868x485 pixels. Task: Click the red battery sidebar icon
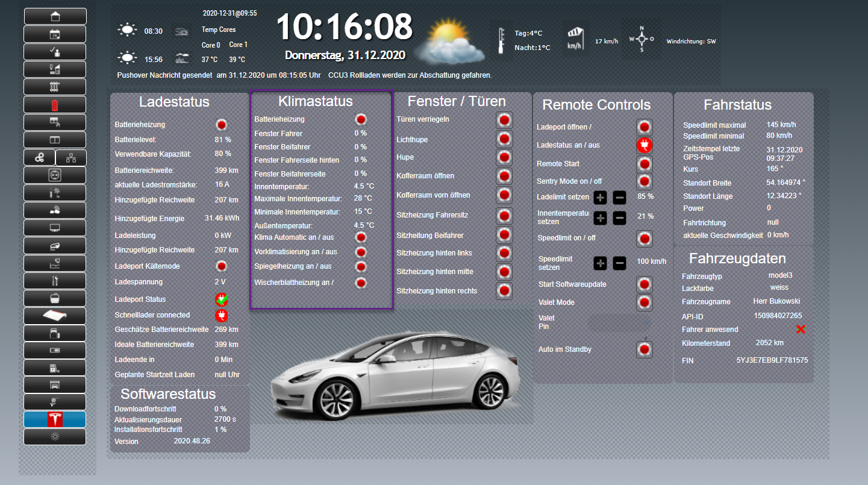(55, 105)
